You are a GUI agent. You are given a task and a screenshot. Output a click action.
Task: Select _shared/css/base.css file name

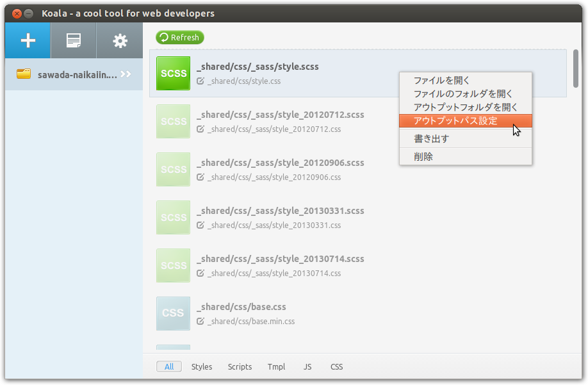coord(241,307)
